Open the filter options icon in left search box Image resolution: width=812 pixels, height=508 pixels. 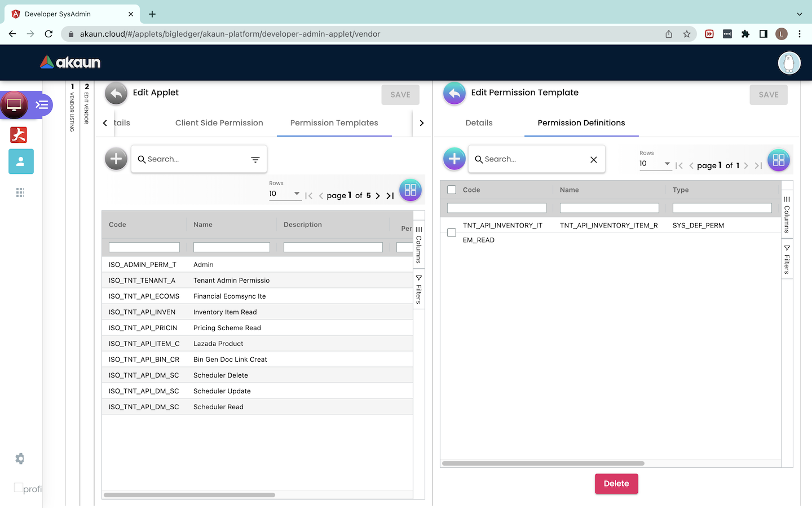point(255,160)
